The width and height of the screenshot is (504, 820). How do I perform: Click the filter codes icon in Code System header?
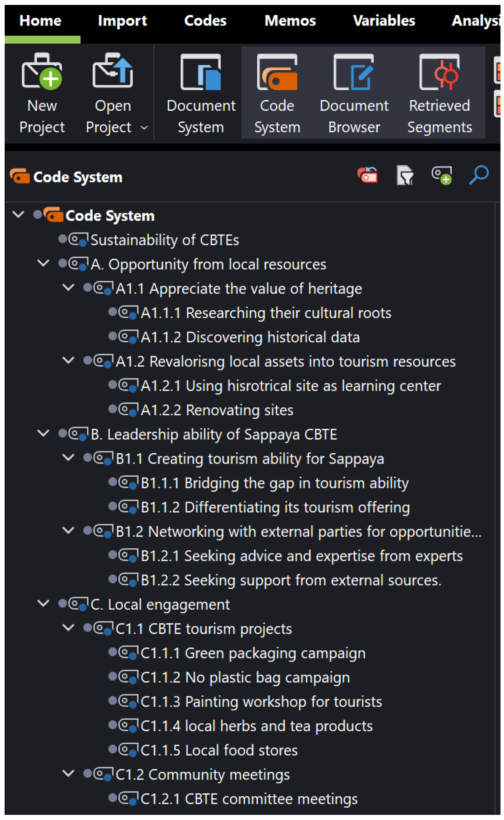[405, 175]
